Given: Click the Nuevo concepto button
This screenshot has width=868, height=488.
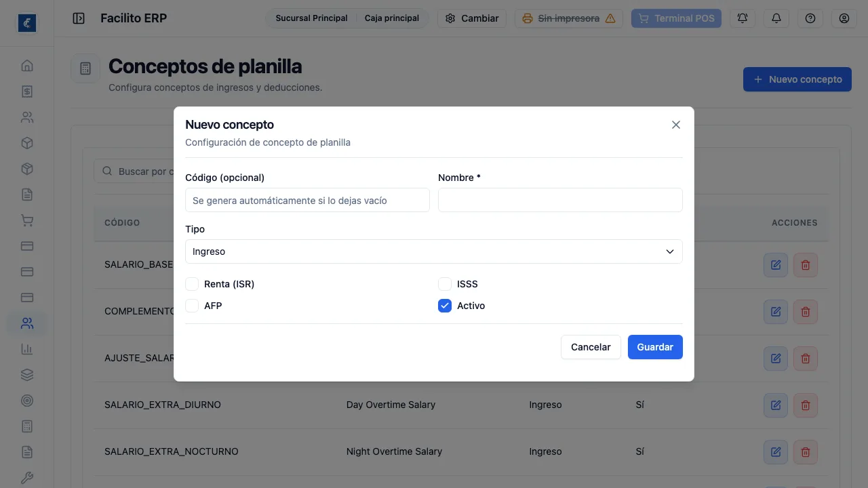Looking at the screenshot, I should [x=797, y=79].
